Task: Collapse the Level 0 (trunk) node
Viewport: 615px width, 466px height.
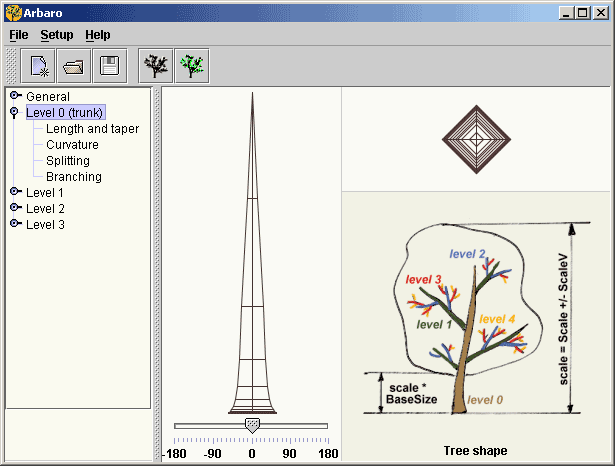Action: (x=15, y=113)
